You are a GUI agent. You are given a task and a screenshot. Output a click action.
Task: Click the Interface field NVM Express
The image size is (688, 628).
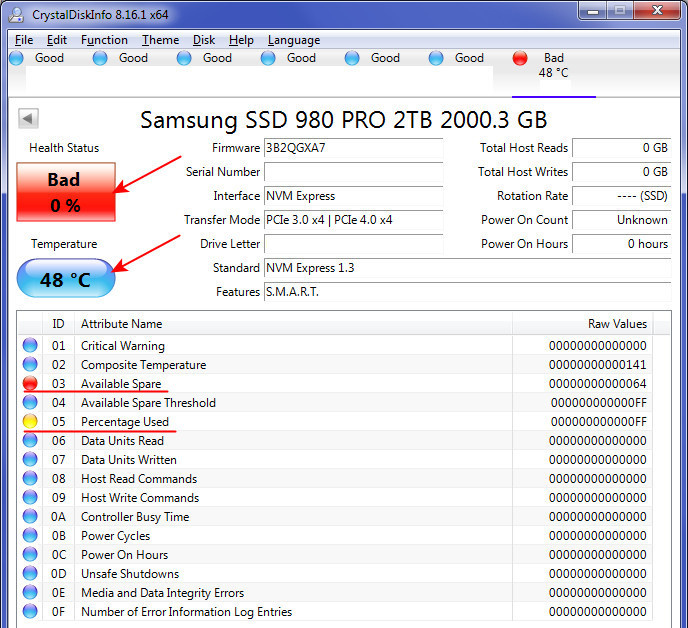point(354,196)
